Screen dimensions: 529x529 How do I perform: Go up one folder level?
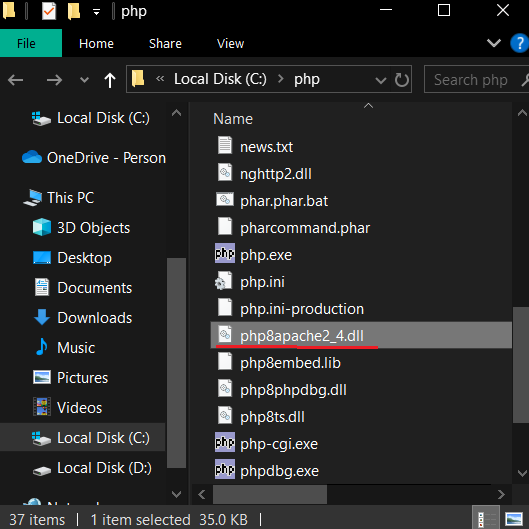[110, 80]
